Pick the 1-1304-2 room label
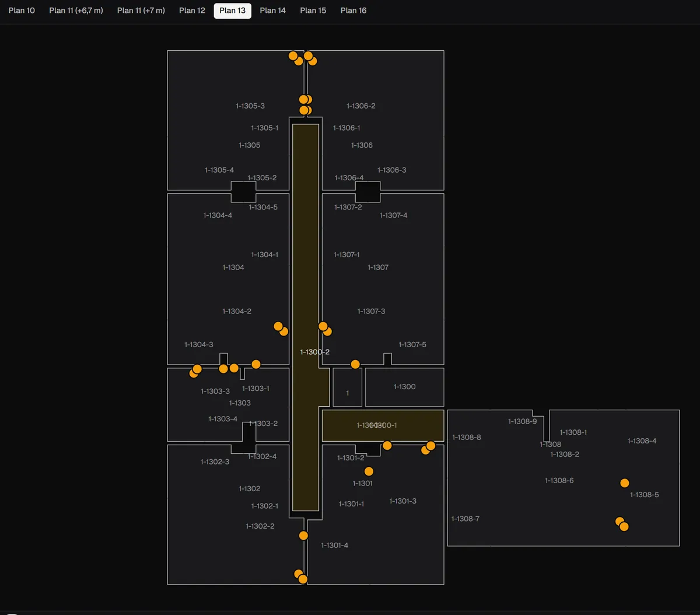 coord(237,312)
